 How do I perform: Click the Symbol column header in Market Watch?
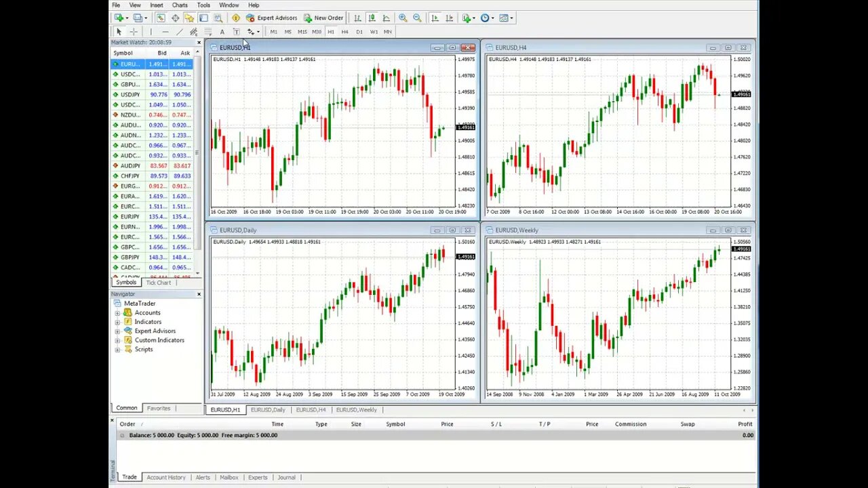pyautogui.click(x=123, y=53)
